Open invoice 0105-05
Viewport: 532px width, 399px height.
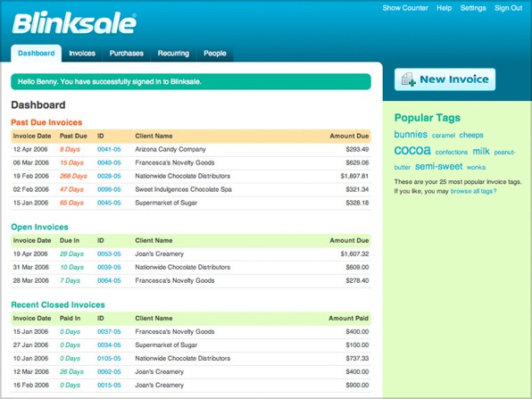(x=109, y=358)
